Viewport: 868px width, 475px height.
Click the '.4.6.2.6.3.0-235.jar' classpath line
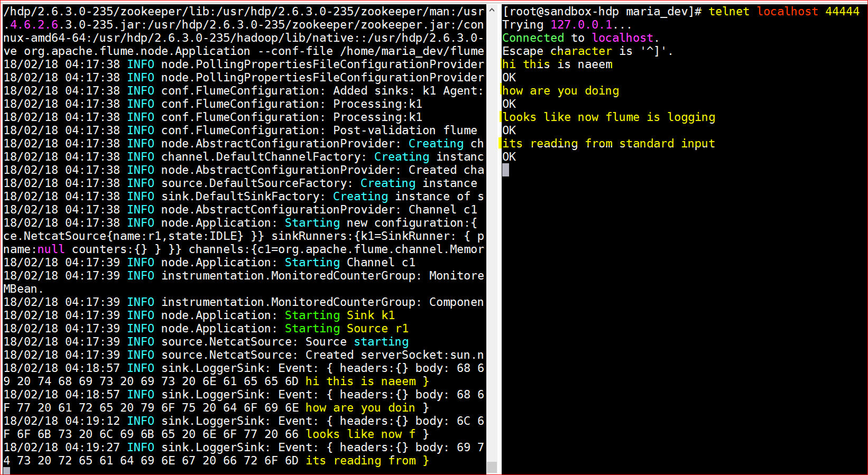point(244,24)
